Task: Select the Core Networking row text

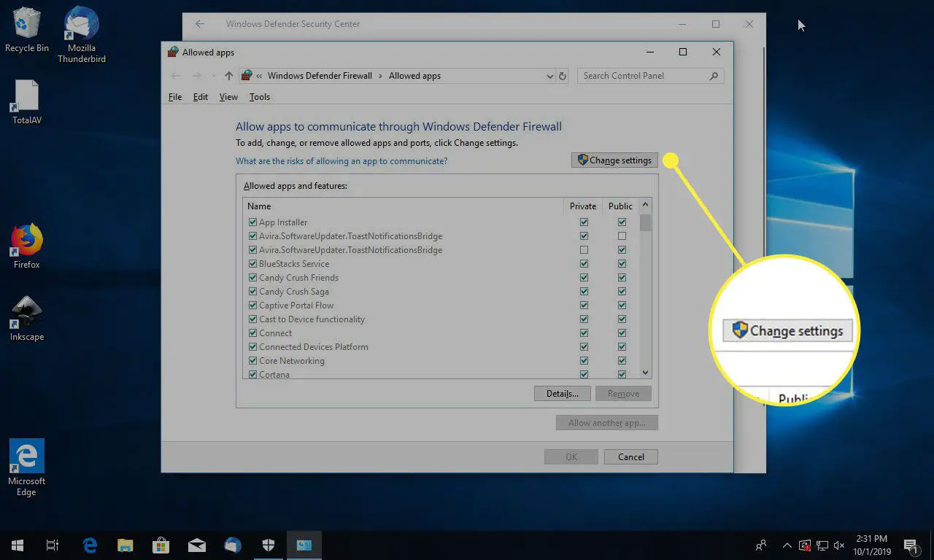Action: pyautogui.click(x=292, y=361)
